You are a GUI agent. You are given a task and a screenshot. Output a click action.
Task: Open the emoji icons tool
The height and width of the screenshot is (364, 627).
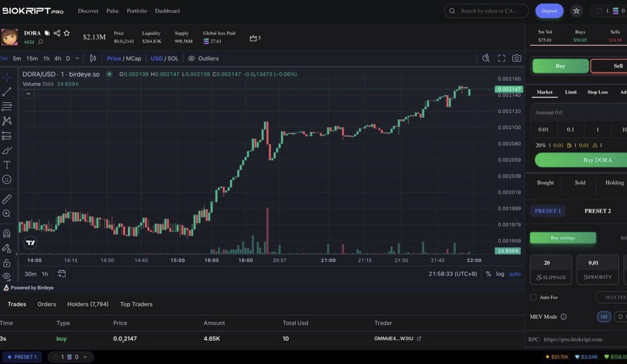pyautogui.click(x=7, y=179)
